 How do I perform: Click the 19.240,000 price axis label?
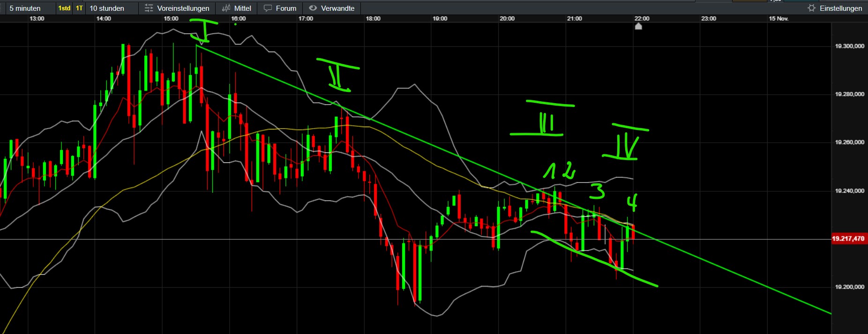[x=850, y=191]
